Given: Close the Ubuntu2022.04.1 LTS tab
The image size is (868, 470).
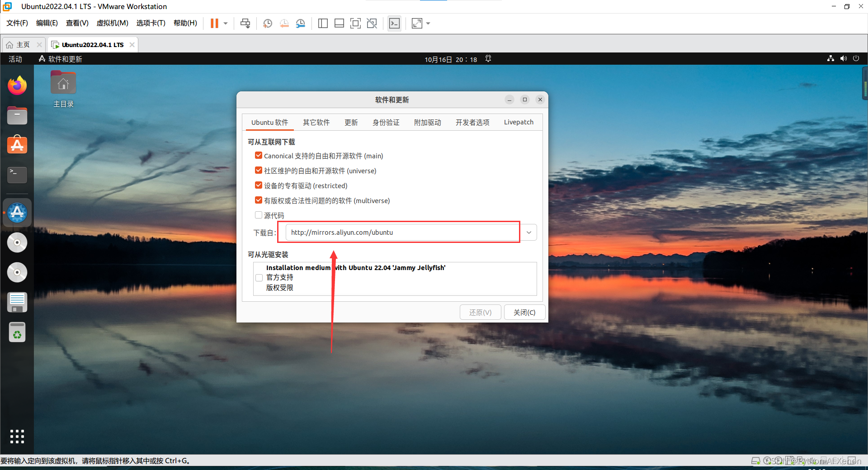Looking at the screenshot, I should [x=132, y=45].
